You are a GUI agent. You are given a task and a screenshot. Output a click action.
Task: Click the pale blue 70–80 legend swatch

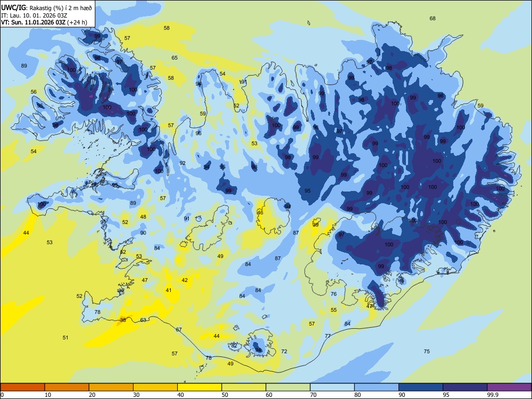click(332, 387)
